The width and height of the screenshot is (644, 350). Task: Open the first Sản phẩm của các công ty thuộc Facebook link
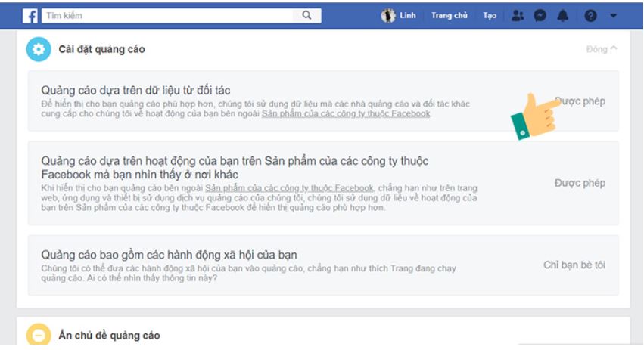[346, 113]
